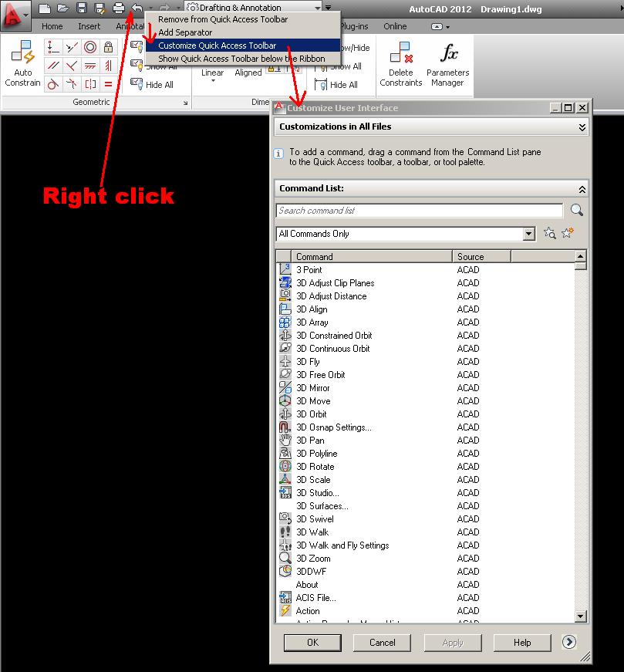Click the Source column header
The width and height of the screenshot is (624, 672).
tap(482, 256)
